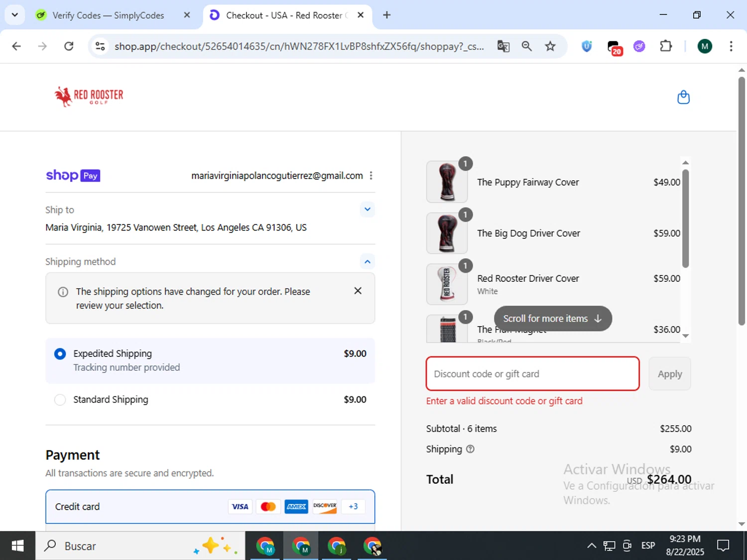Open the Windows notification center
Screen dimensions: 747x560
pyautogui.click(x=723, y=546)
